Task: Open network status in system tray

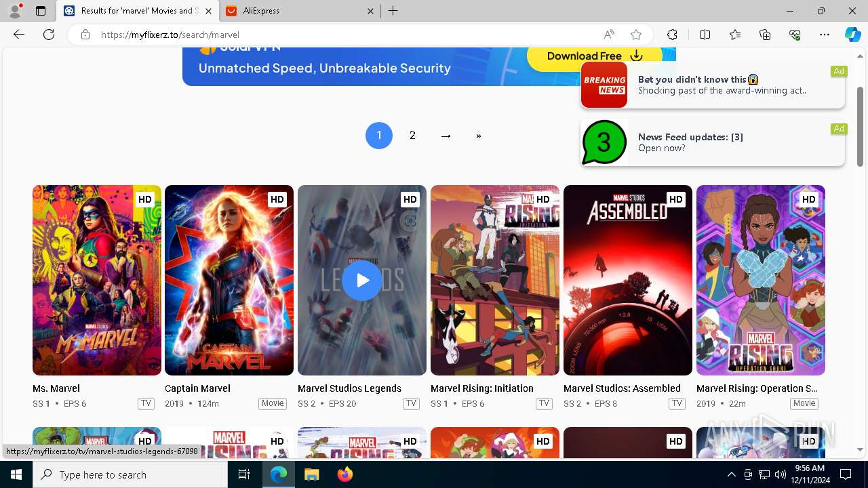Action: (x=764, y=474)
